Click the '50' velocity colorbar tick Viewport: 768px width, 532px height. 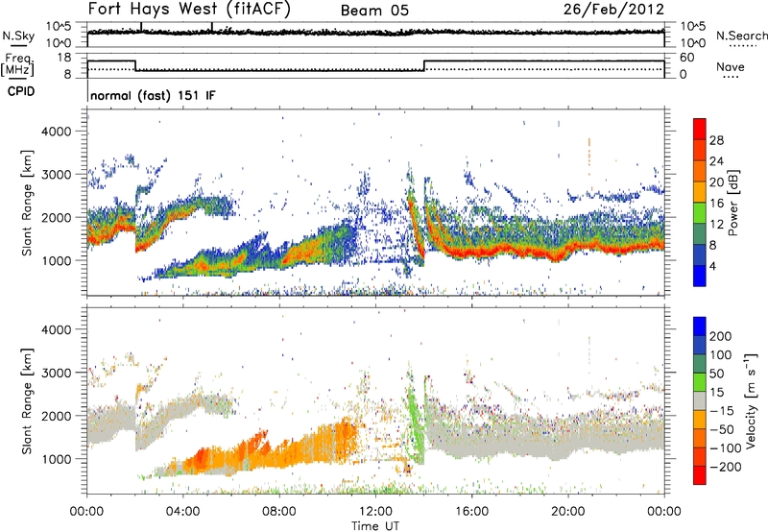coord(716,374)
